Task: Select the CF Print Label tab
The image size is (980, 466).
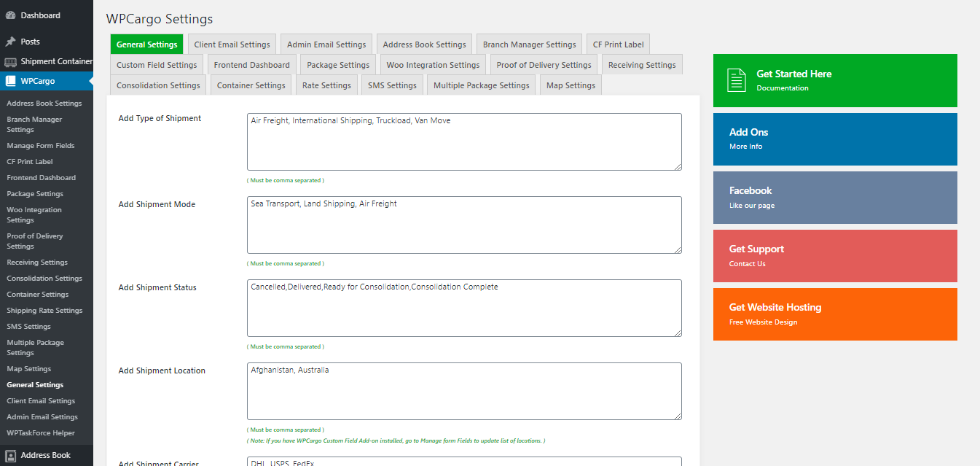Action: [618, 44]
